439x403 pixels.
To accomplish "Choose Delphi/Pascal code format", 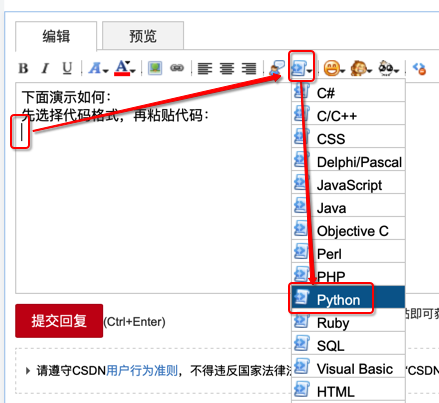I will (348, 160).
